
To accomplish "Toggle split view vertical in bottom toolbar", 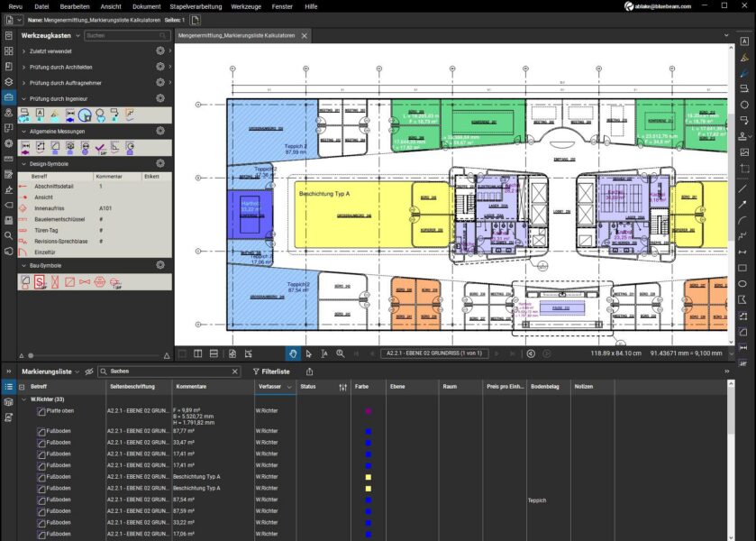I will click(x=197, y=353).
